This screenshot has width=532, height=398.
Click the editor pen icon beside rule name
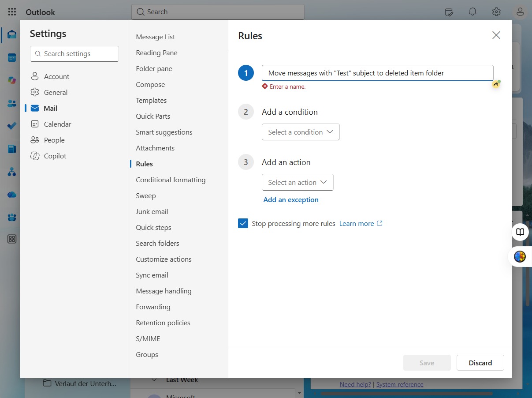[496, 84]
